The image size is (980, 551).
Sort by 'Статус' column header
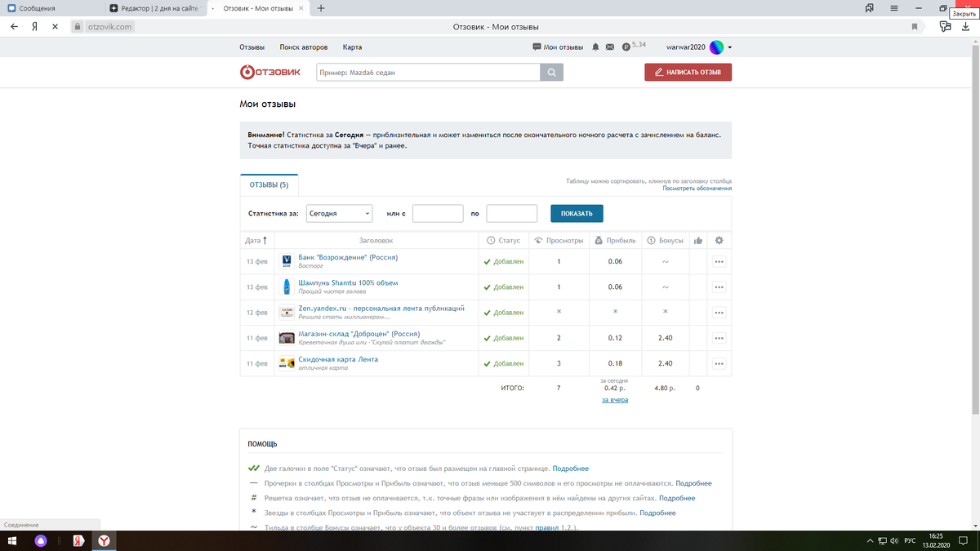tap(503, 241)
